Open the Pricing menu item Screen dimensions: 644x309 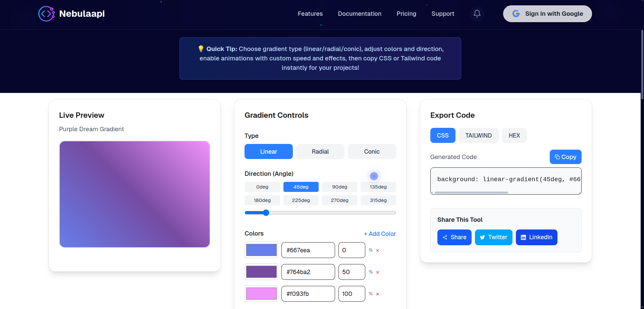click(406, 14)
